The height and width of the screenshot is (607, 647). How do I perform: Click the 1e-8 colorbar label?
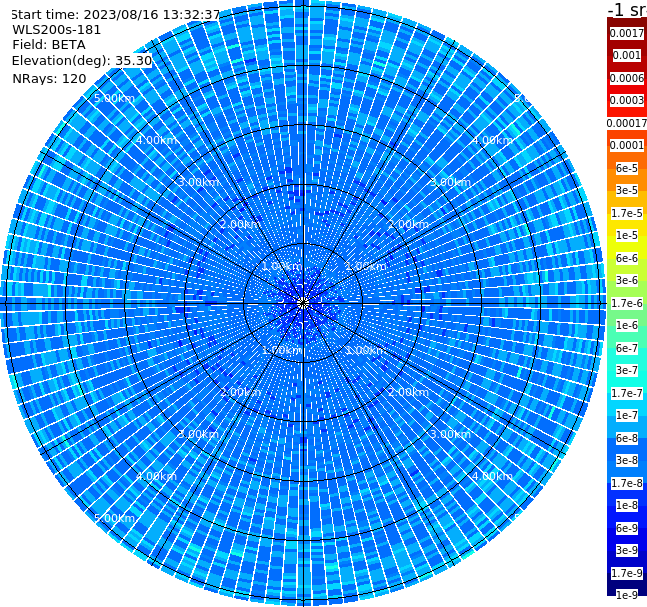627,505
